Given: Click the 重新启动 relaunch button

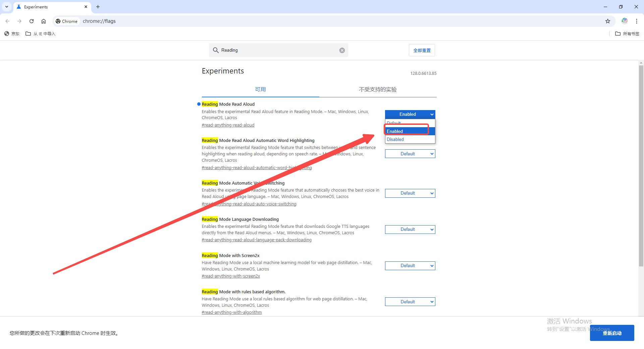Looking at the screenshot, I should point(612,333).
